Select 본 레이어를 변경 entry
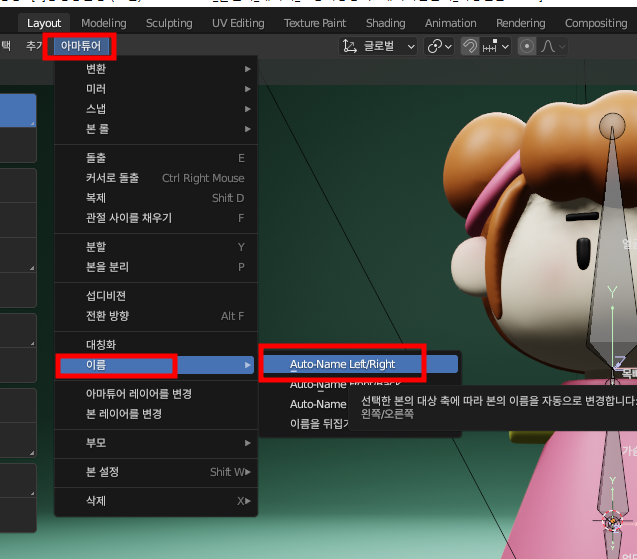 [156, 414]
